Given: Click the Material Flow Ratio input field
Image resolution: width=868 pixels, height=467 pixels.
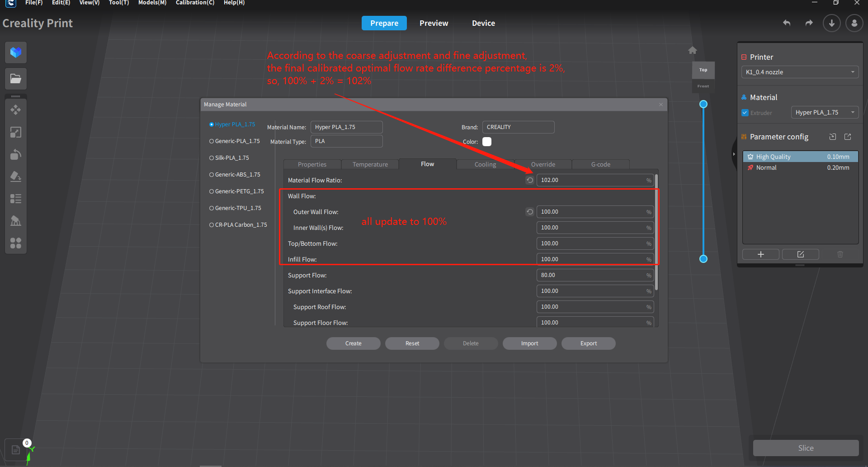Looking at the screenshot, I should [595, 180].
